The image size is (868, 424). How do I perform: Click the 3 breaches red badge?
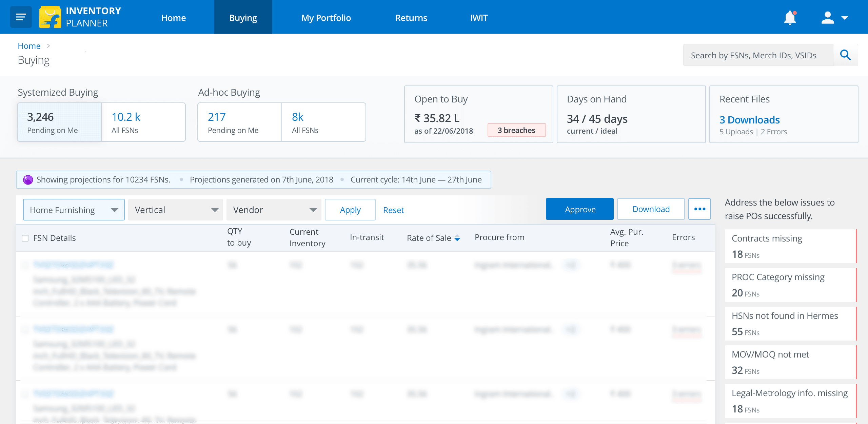coord(516,130)
